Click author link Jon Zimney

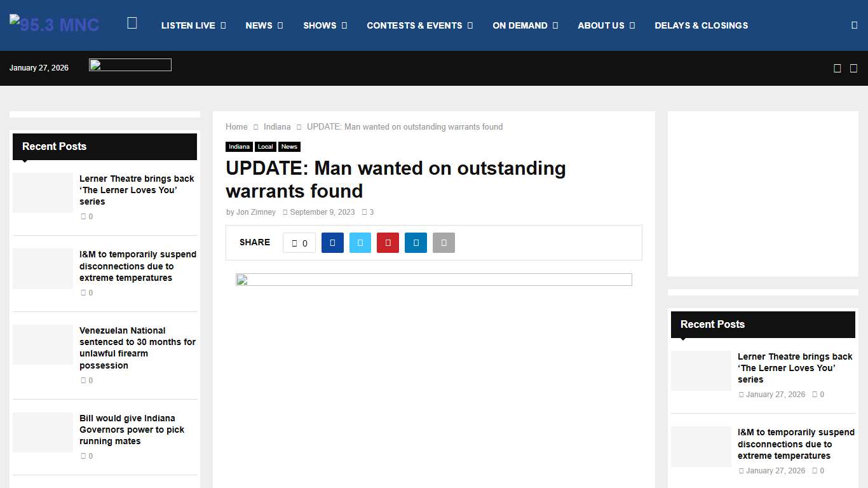tap(255, 212)
